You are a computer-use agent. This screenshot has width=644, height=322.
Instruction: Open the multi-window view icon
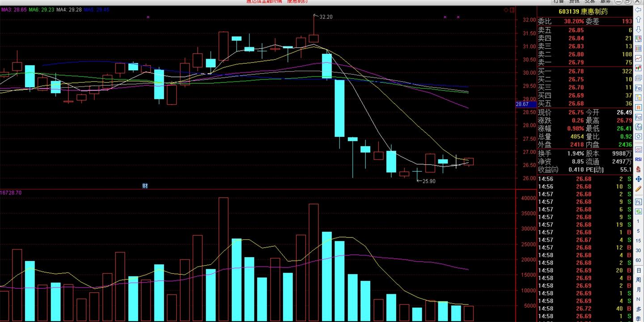tap(639, 78)
